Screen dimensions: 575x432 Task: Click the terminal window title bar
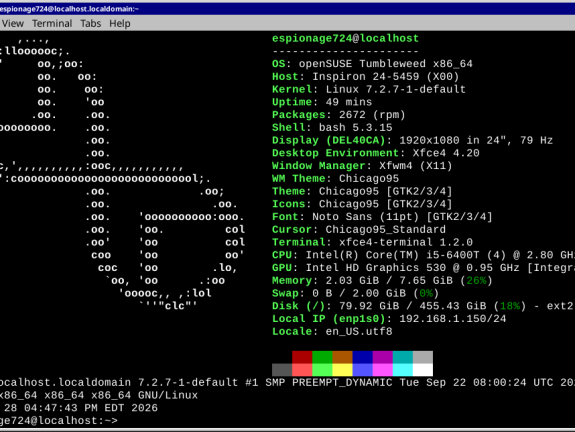[288, 9]
